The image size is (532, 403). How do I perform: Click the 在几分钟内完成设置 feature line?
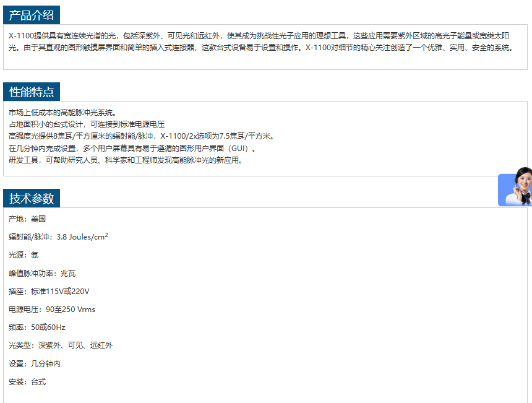point(132,149)
